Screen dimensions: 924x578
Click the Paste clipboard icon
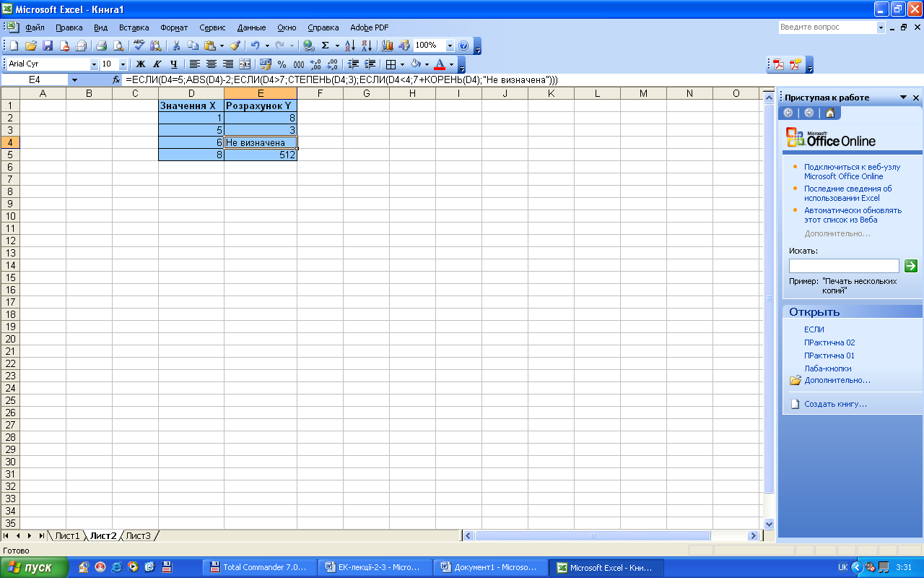(x=209, y=46)
